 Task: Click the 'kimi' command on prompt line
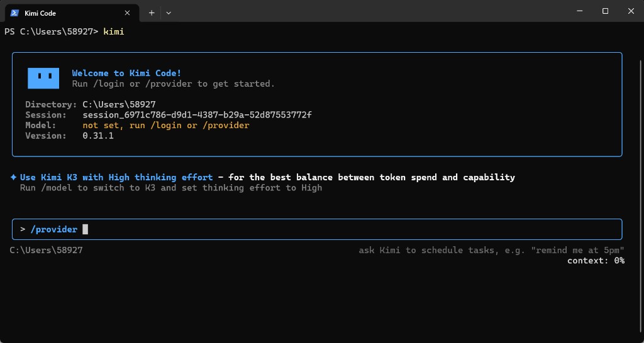click(x=114, y=31)
